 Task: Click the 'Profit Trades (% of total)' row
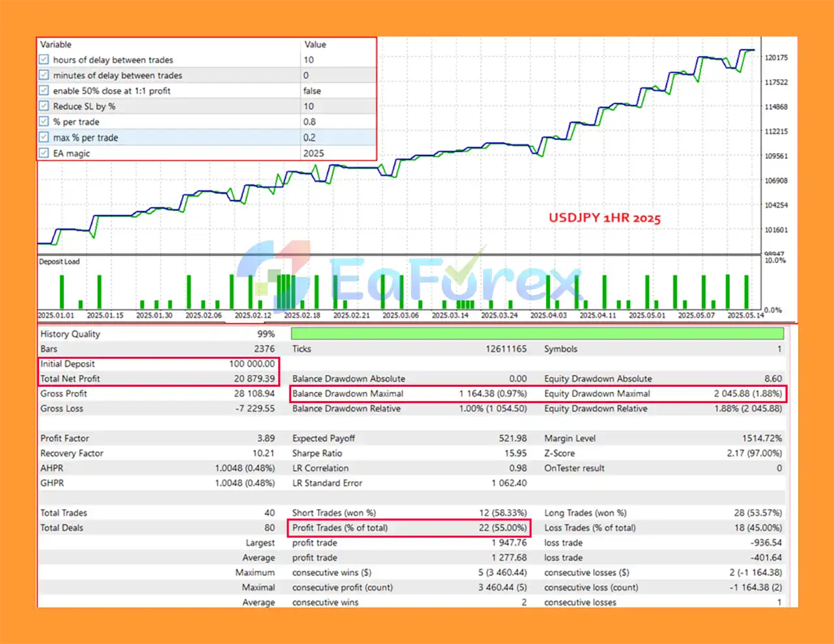(409, 527)
